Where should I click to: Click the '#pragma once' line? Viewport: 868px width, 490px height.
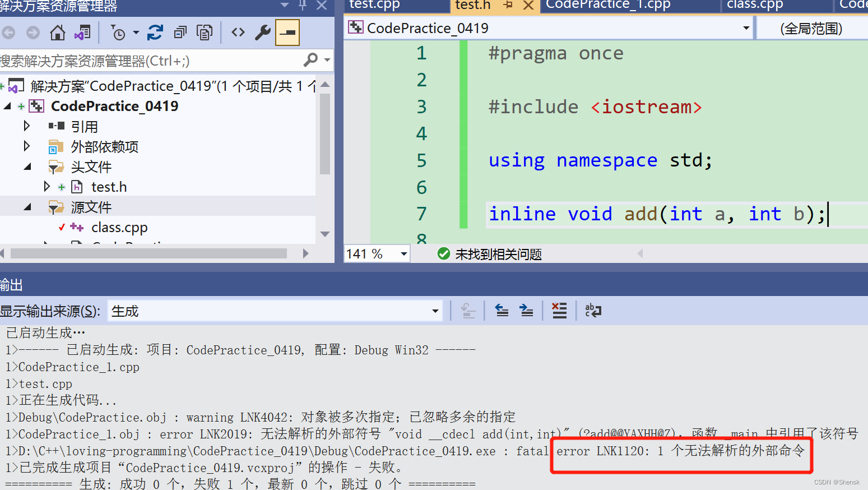[555, 53]
